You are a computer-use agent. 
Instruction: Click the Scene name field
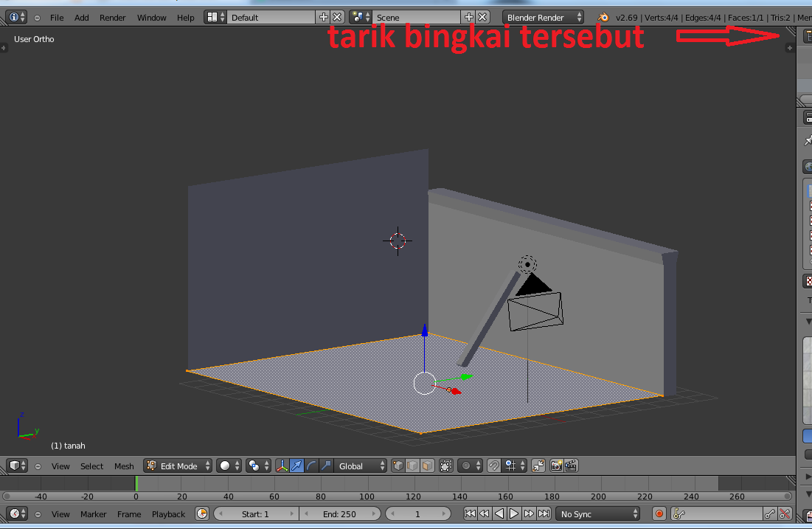point(417,17)
